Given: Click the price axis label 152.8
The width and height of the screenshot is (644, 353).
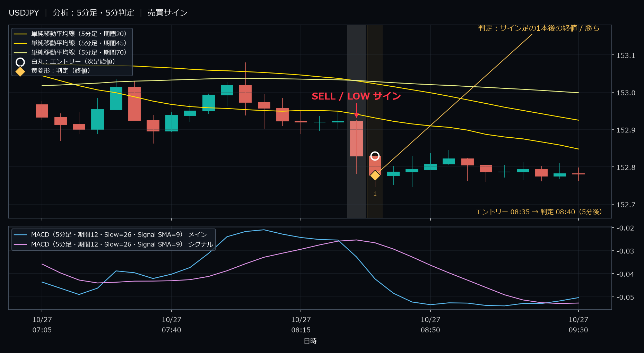Looking at the screenshot, I should pos(626,167).
